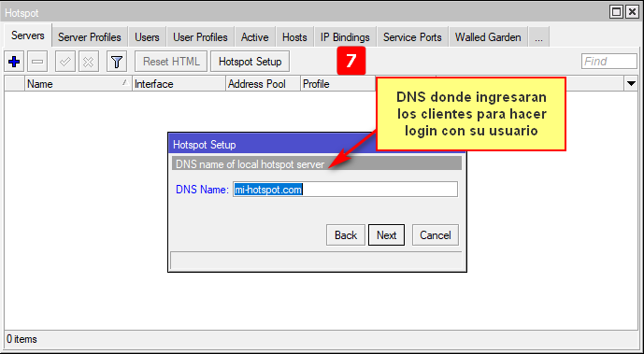The height and width of the screenshot is (354, 644).
Task: Open the column chooser dropdown arrow
Action: coord(631,84)
